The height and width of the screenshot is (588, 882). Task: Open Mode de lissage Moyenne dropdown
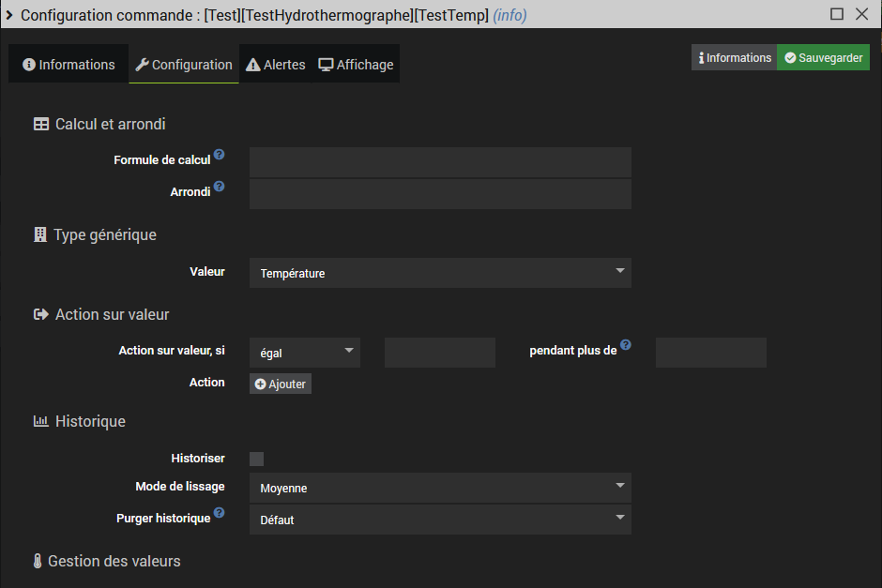439,488
